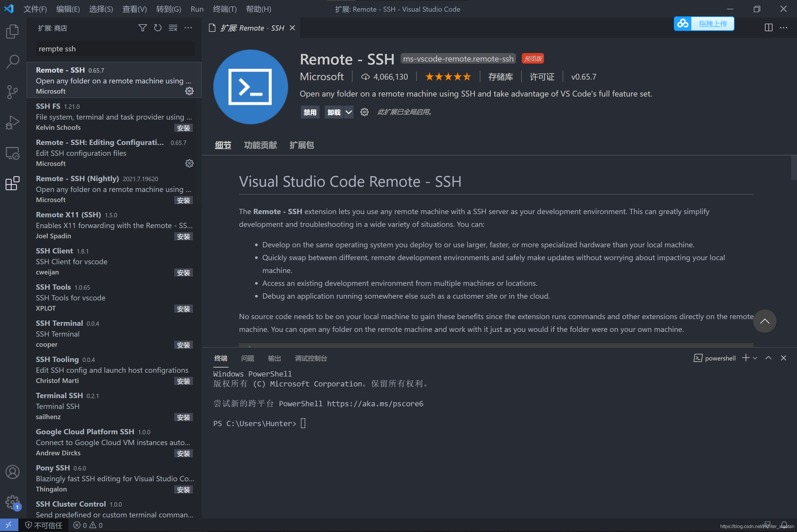The height and width of the screenshot is (532, 797).
Task: Switch to the 问题 panel tab
Action: coord(247,358)
